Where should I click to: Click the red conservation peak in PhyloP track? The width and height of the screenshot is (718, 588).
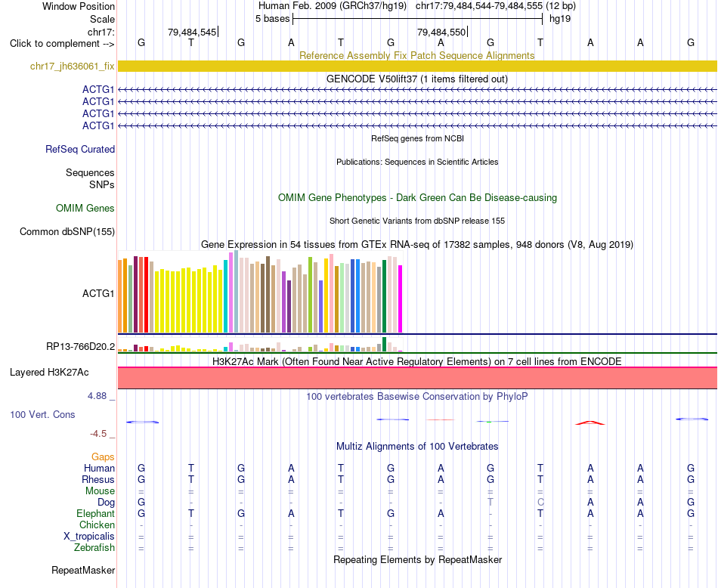[590, 422]
